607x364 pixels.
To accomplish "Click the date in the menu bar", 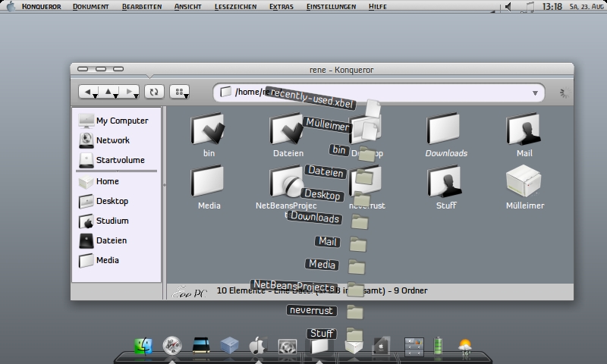I will (x=587, y=7).
